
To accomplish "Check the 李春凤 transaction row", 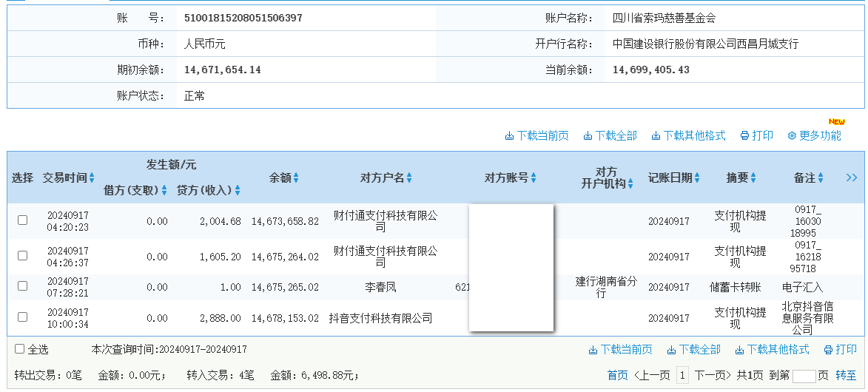I will 23,286.
